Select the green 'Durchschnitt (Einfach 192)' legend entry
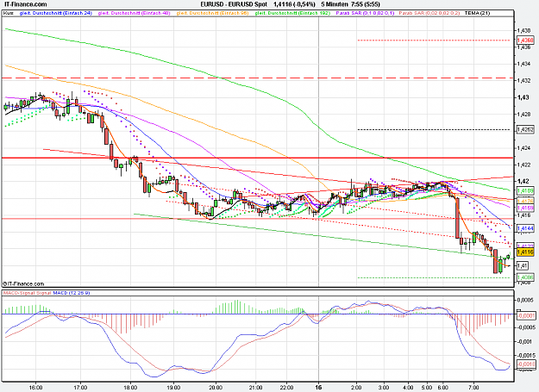The width and height of the screenshot is (539, 392). [292, 13]
